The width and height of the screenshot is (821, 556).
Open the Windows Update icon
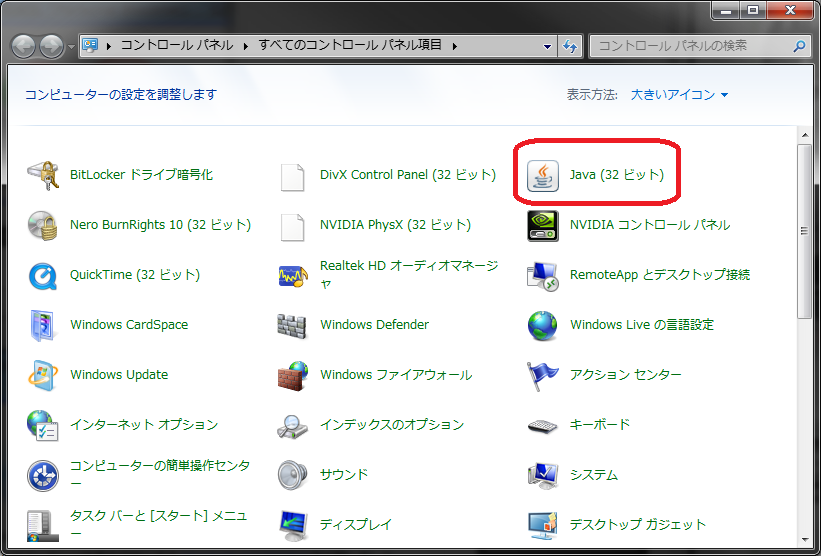42,375
